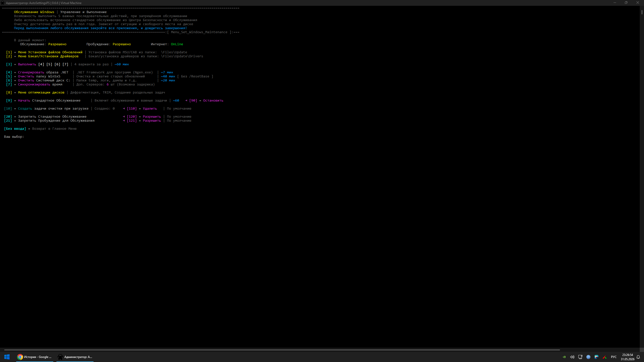
Task: Open the Windows Start menu
Action: (x=7, y=357)
